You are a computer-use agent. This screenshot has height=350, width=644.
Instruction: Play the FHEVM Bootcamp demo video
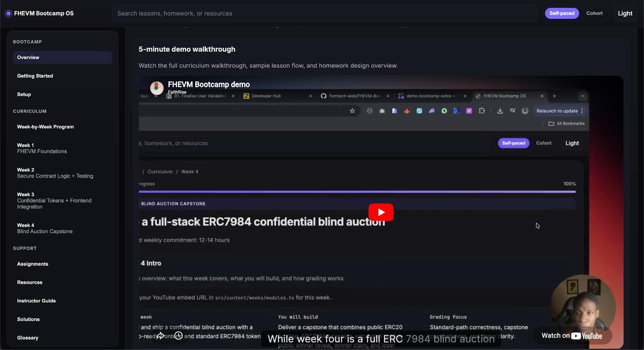click(381, 212)
